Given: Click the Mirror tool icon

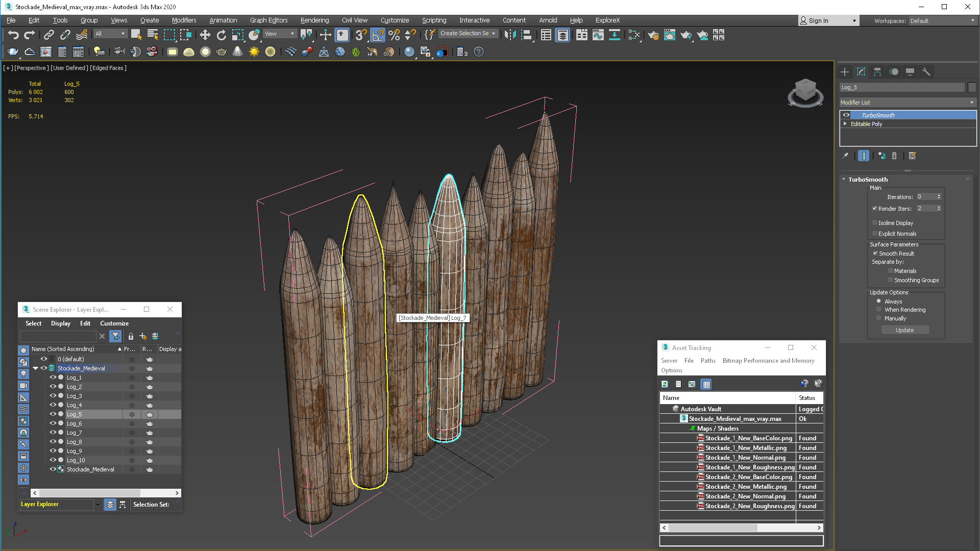Looking at the screenshot, I should pos(510,35).
